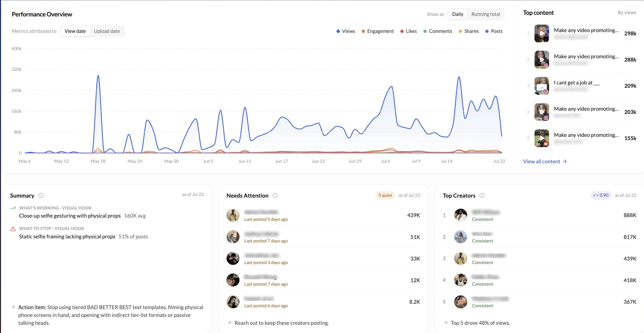Click arrow beside 'Reach out to keep these creators posting'

point(229,323)
